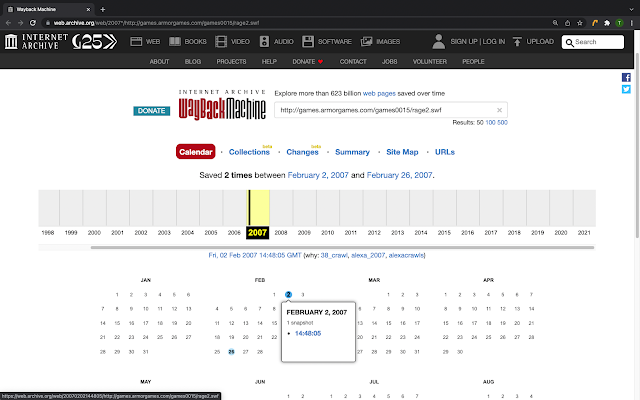Open the browser extensions puzzle icon
The width and height of the screenshot is (640, 400).
click(607, 23)
